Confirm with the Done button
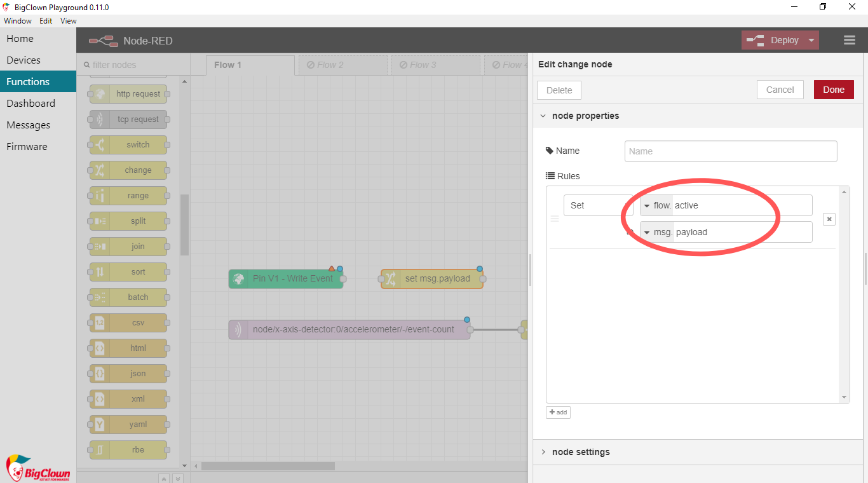Screen dimensions: 868x483 click(834, 90)
